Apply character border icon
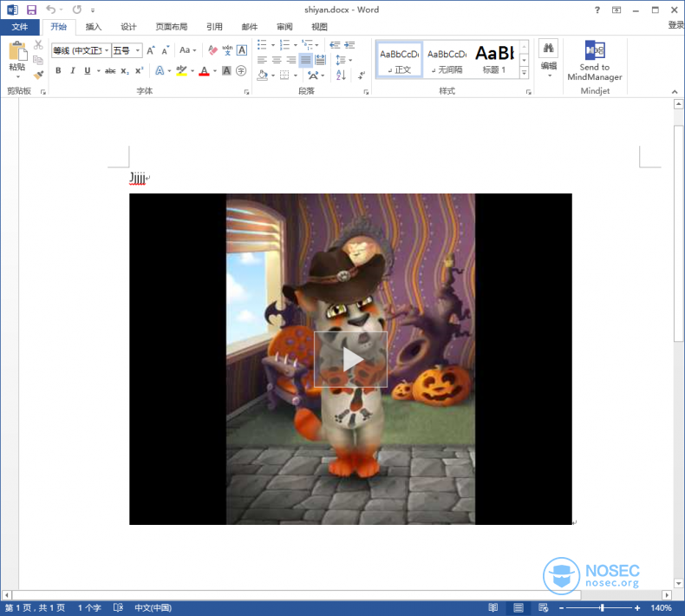The image size is (685, 616). point(242,50)
